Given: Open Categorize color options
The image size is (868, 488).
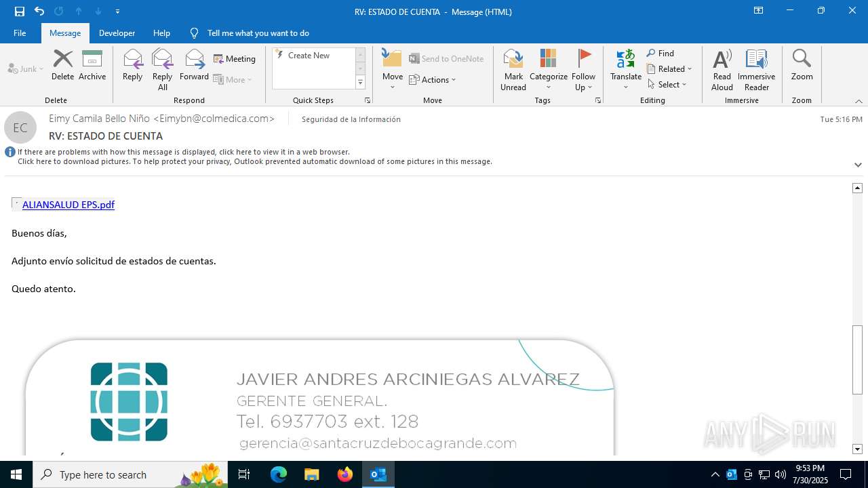Looking at the screenshot, I should point(549,70).
